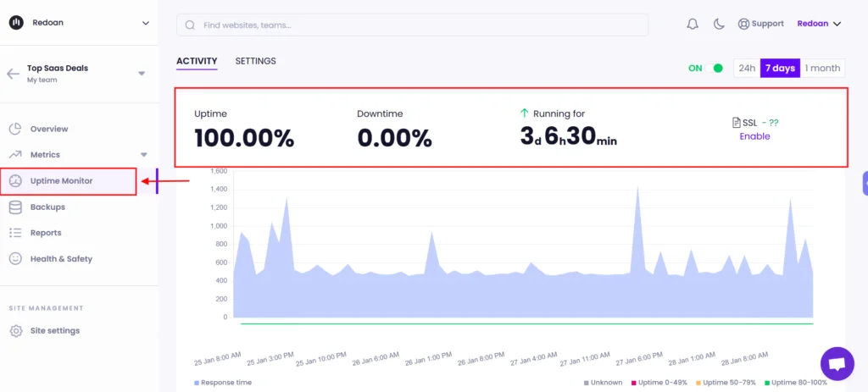
Task: Click the Overview pie chart icon
Action: 15,129
